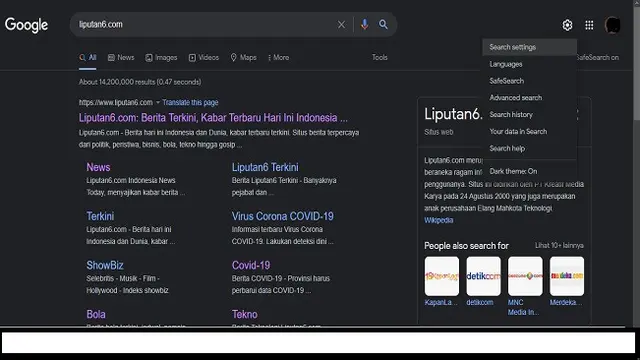Choose Your data in Search
Image resolution: width=640 pixels, height=360 pixels.
pos(529,131)
